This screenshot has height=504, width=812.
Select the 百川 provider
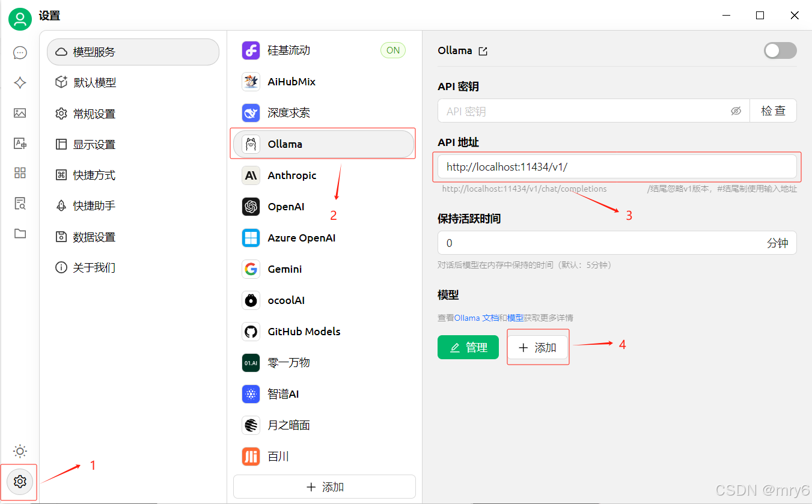pyautogui.click(x=324, y=457)
